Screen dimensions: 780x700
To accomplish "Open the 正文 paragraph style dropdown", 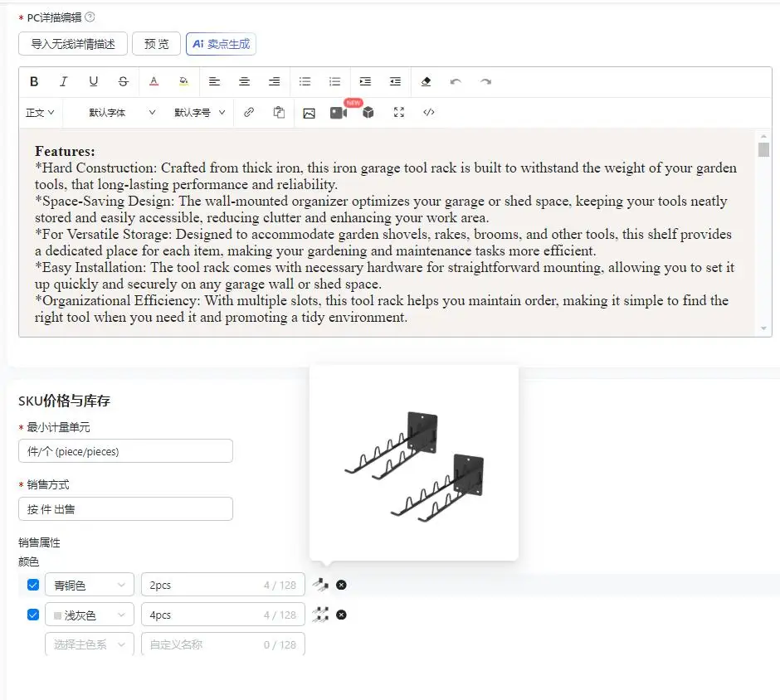I will (40, 113).
